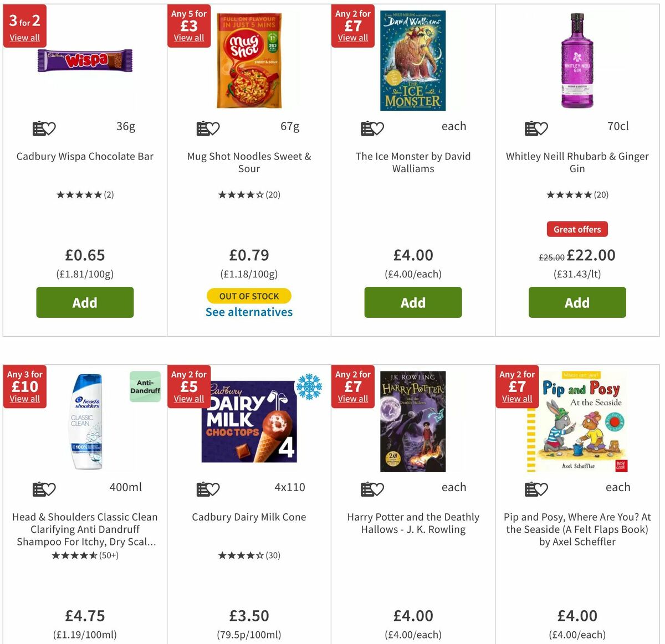
Task: Click the star rating on Dairy Milk Cone
Action: click(x=249, y=555)
